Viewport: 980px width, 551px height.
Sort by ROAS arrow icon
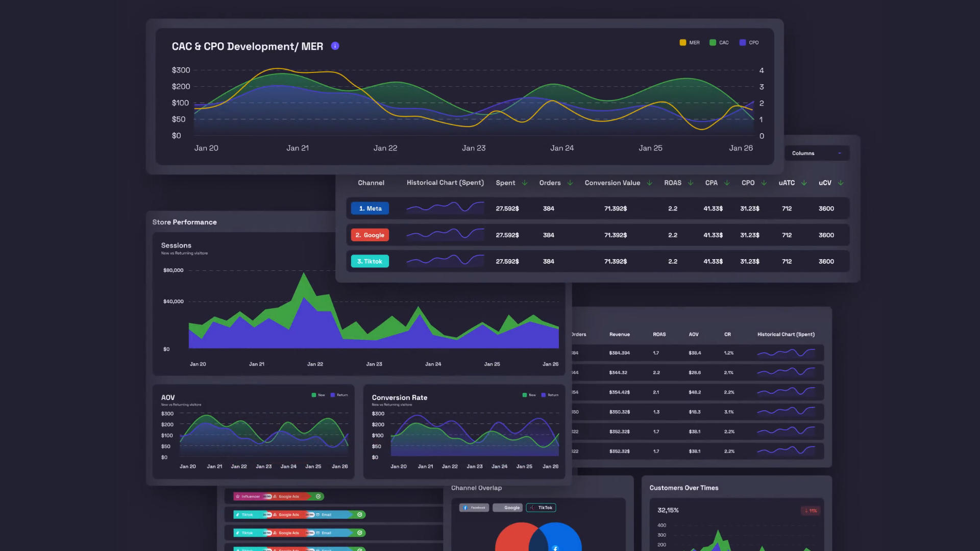[690, 183]
